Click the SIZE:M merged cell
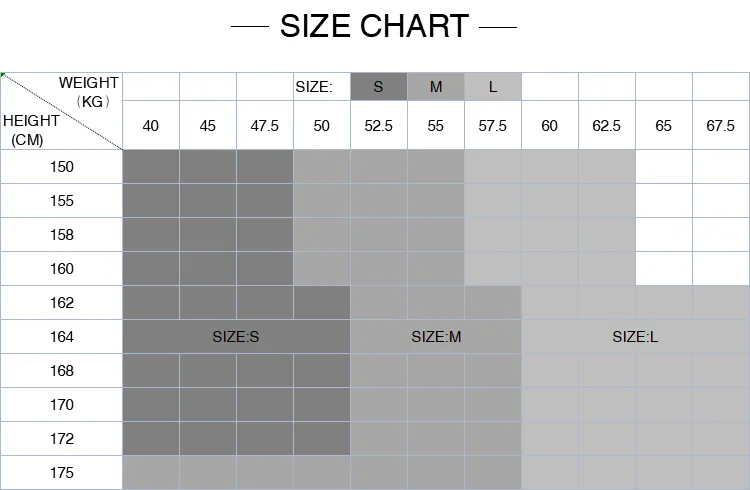The height and width of the screenshot is (490, 750). tap(436, 336)
